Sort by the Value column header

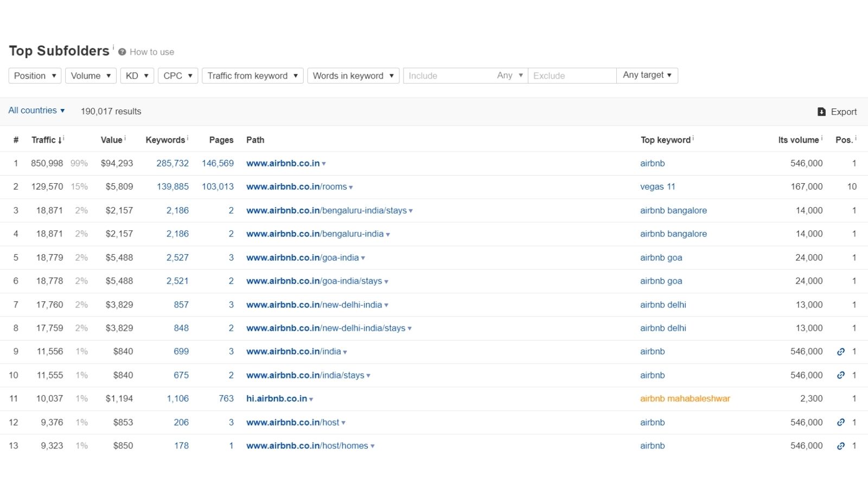click(x=111, y=140)
